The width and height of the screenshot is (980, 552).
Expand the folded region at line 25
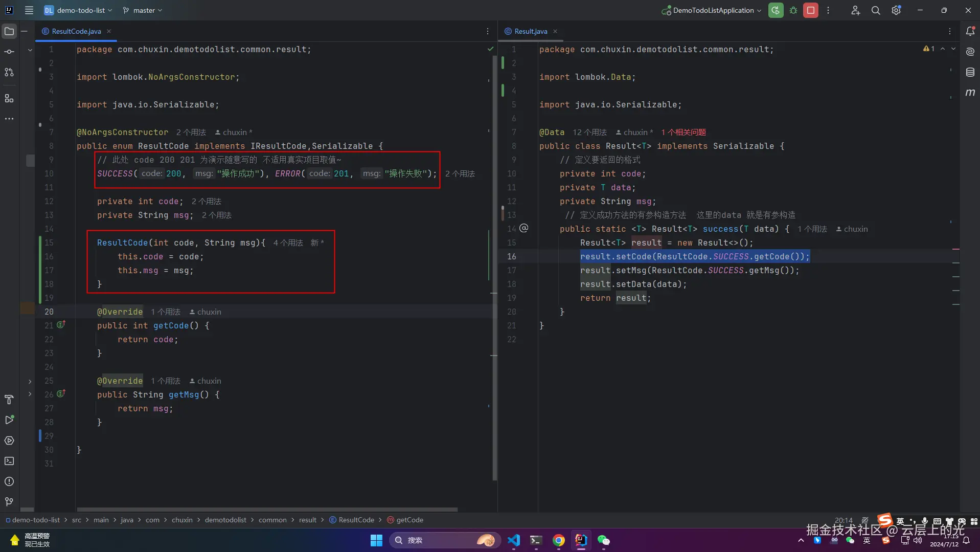[x=30, y=381]
